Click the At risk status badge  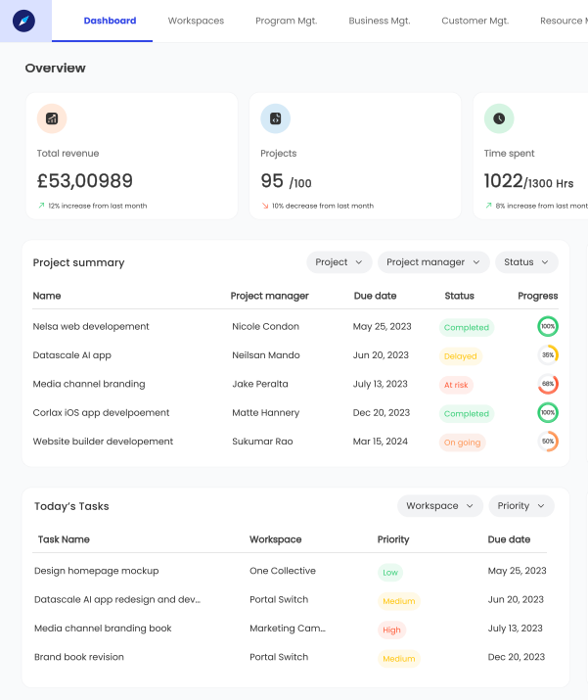456,385
